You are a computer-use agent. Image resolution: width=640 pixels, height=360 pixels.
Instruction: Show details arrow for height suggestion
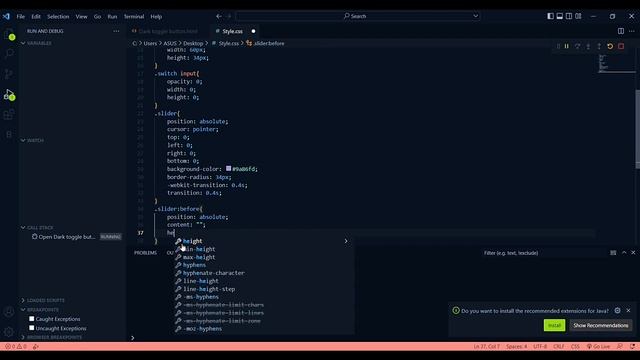[x=346, y=241]
